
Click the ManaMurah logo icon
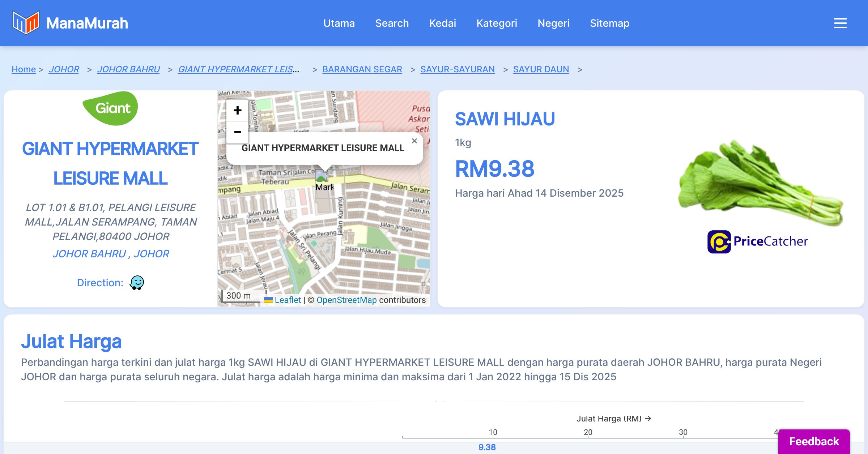coord(25,23)
